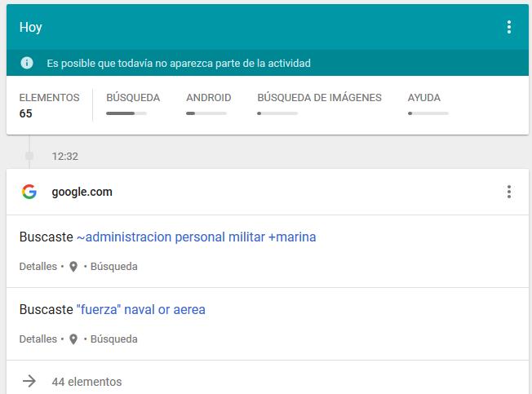Open the three-dot menu in Hoy header
Screen dimensions: 532x394
click(x=509, y=27)
